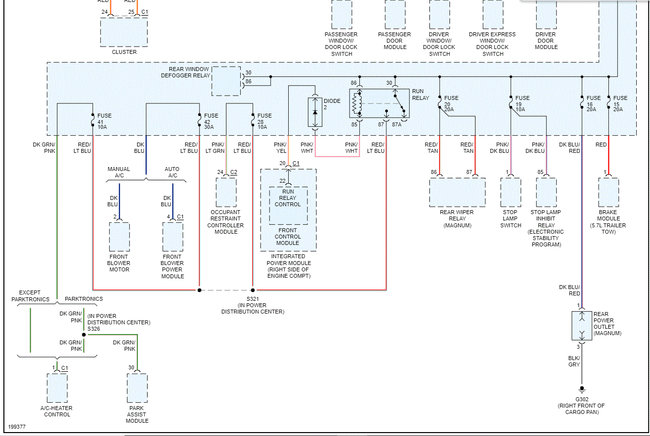Click the diagram number 199377
This screenshot has height=436, width=650.
pos(17,426)
